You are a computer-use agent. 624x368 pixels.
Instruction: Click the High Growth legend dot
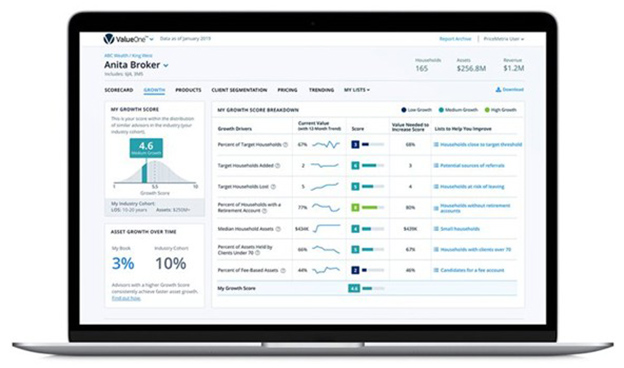pyautogui.click(x=487, y=110)
